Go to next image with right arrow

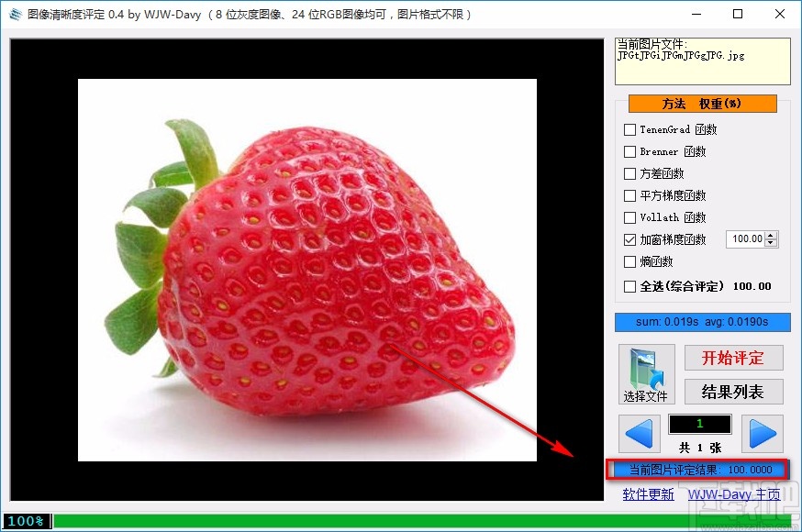point(763,433)
